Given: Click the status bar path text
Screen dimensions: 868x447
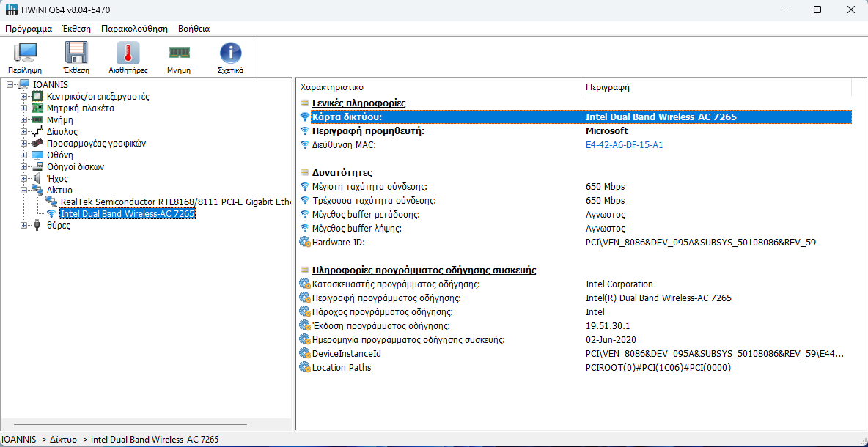Looking at the screenshot, I should click(110, 439).
